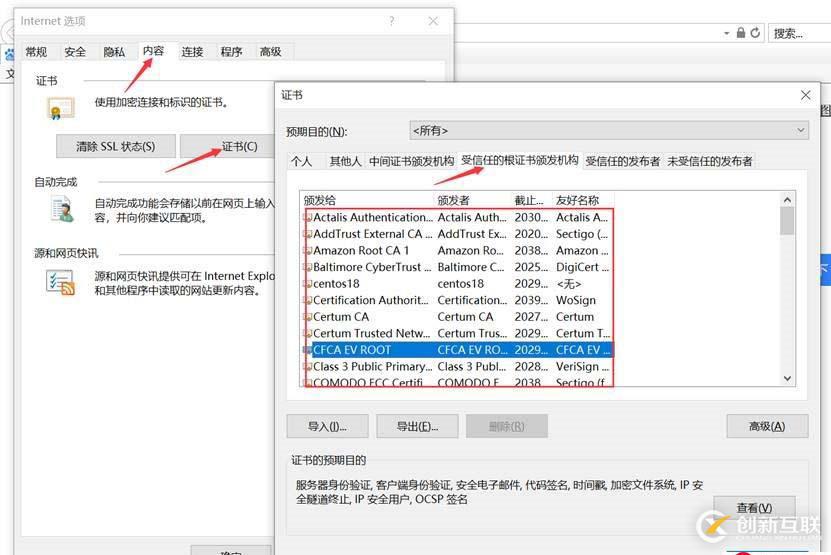Sort by the 友好名称 column header
831x555 pixels.
584,200
